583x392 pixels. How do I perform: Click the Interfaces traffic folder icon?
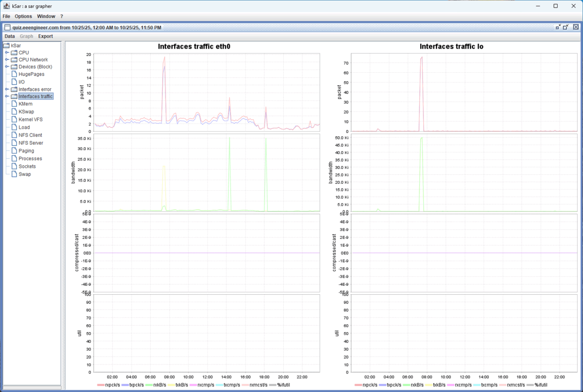[14, 96]
